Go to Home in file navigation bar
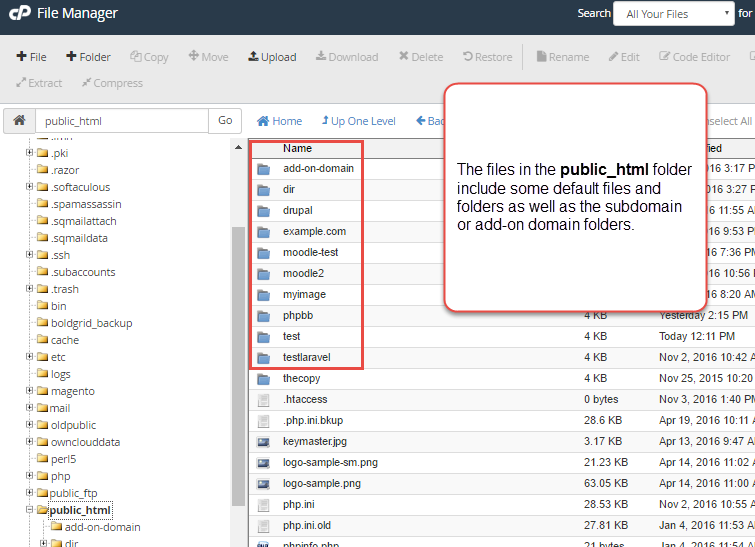 279,121
